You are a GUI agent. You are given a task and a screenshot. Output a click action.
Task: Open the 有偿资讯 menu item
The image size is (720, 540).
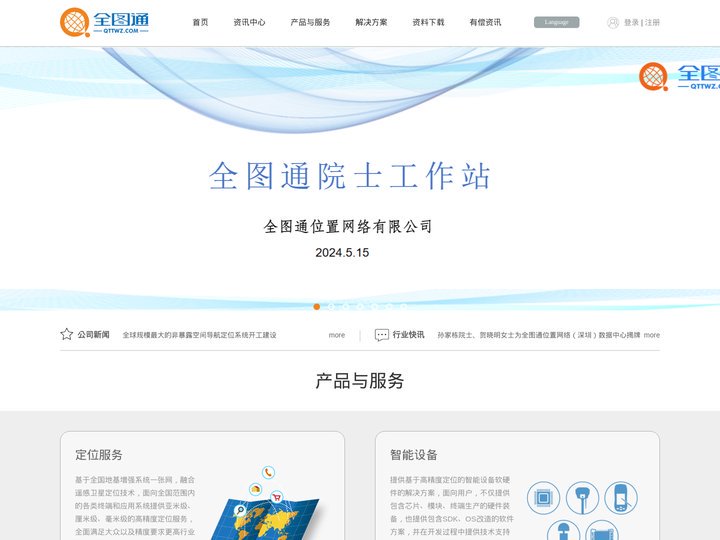[x=485, y=22]
